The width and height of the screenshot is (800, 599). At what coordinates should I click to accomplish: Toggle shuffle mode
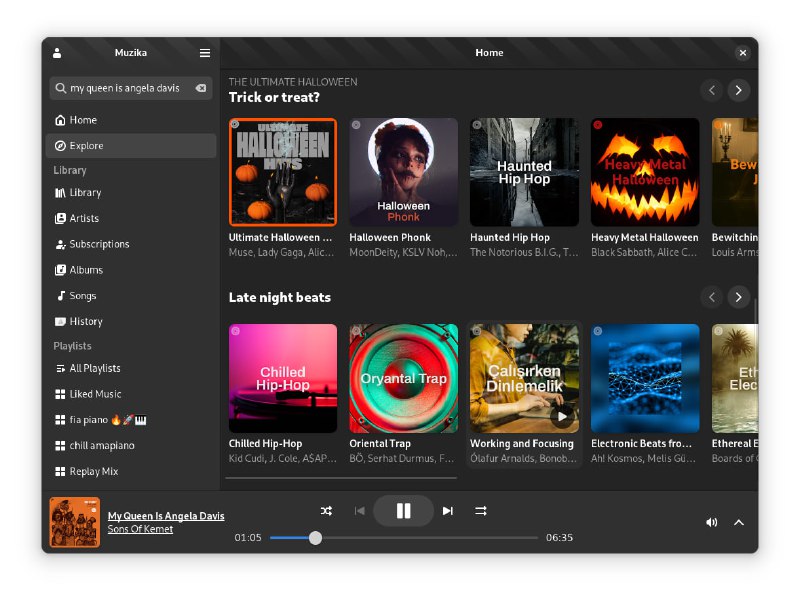(x=326, y=511)
